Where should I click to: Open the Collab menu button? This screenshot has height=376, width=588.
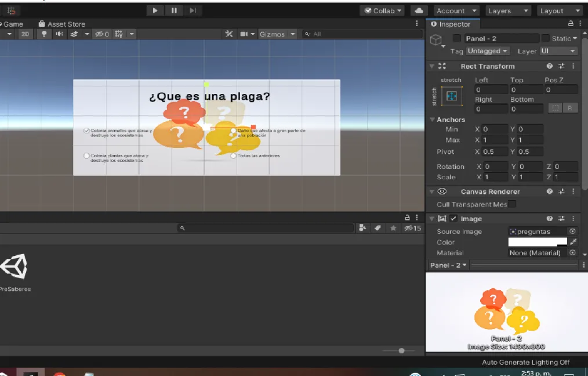383,10
